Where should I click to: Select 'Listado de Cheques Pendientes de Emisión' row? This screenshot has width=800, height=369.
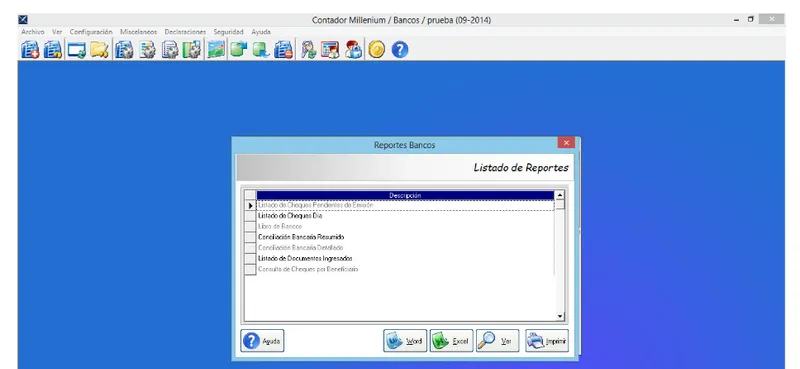pyautogui.click(x=405, y=205)
